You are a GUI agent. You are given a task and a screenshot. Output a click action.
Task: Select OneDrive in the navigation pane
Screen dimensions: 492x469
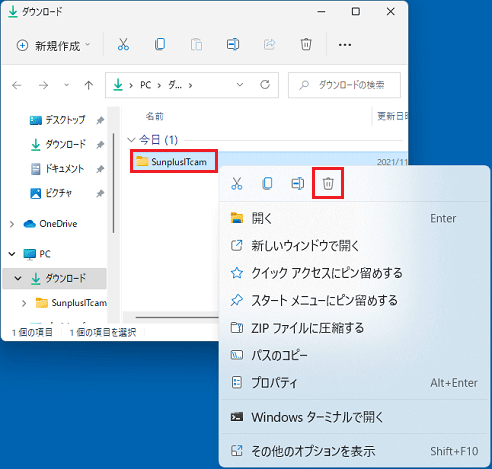[x=50, y=224]
